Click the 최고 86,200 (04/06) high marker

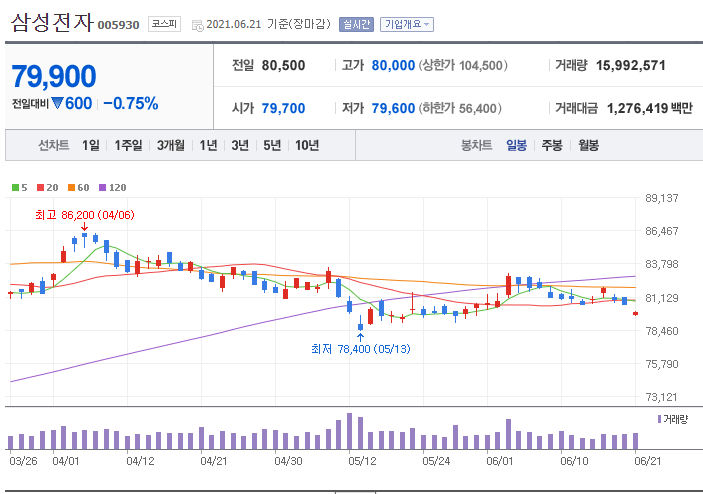click(x=85, y=215)
